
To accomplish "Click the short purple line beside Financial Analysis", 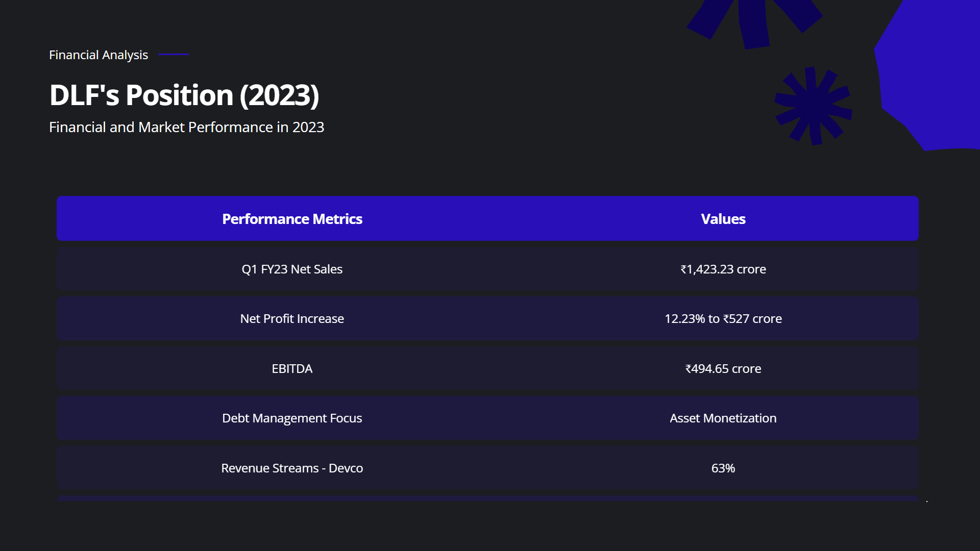I will (174, 54).
